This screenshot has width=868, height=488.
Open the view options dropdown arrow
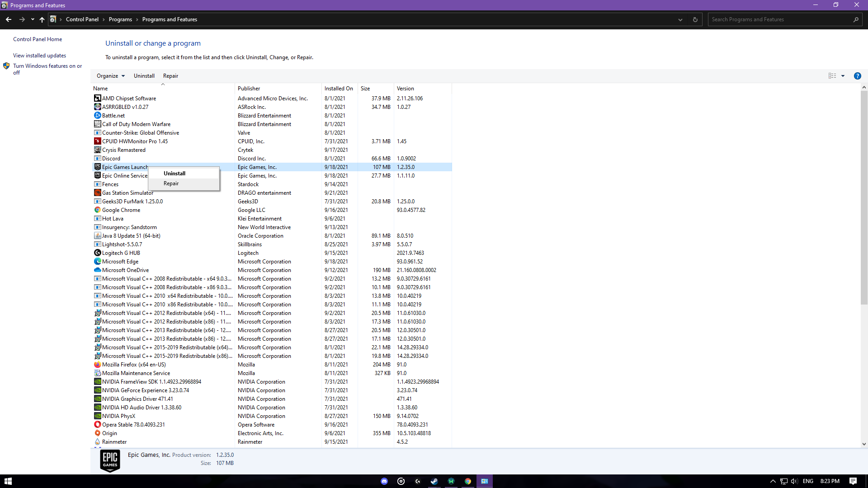843,76
